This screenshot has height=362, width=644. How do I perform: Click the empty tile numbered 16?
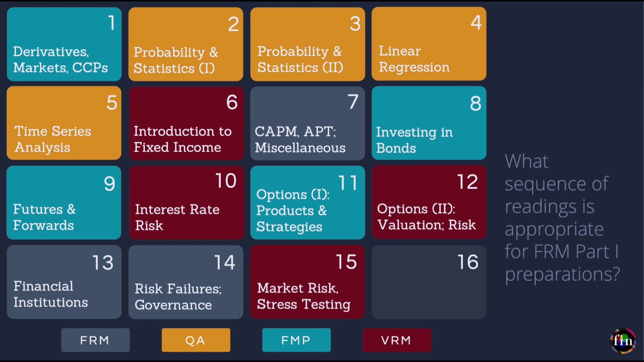coord(429,282)
